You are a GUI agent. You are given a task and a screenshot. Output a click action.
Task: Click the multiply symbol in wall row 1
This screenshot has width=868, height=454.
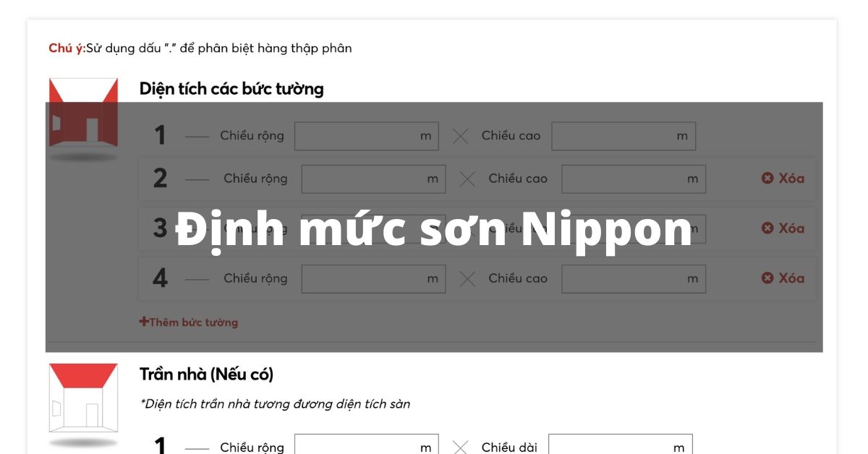coord(460,136)
